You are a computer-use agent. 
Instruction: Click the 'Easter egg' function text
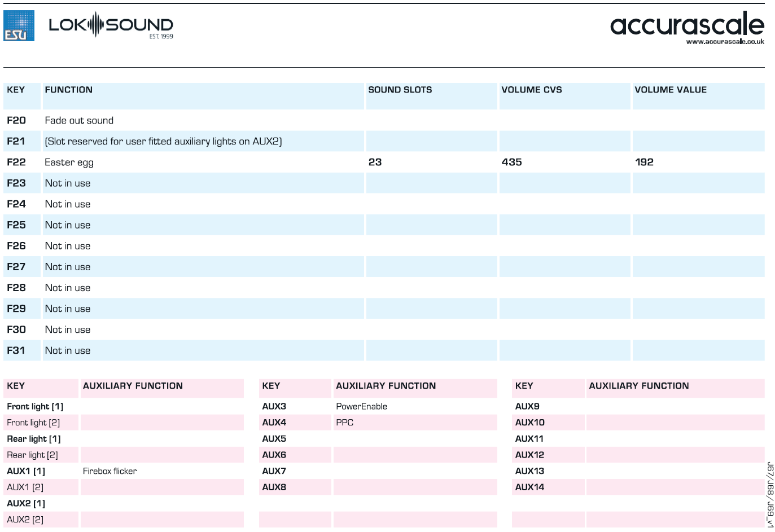(69, 162)
